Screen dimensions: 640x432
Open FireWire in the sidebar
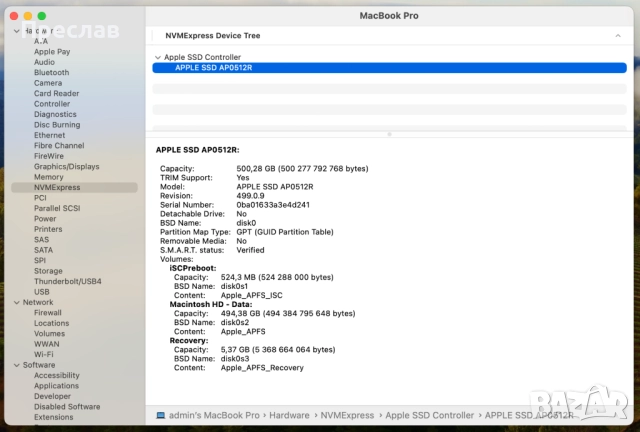pyautogui.click(x=49, y=156)
